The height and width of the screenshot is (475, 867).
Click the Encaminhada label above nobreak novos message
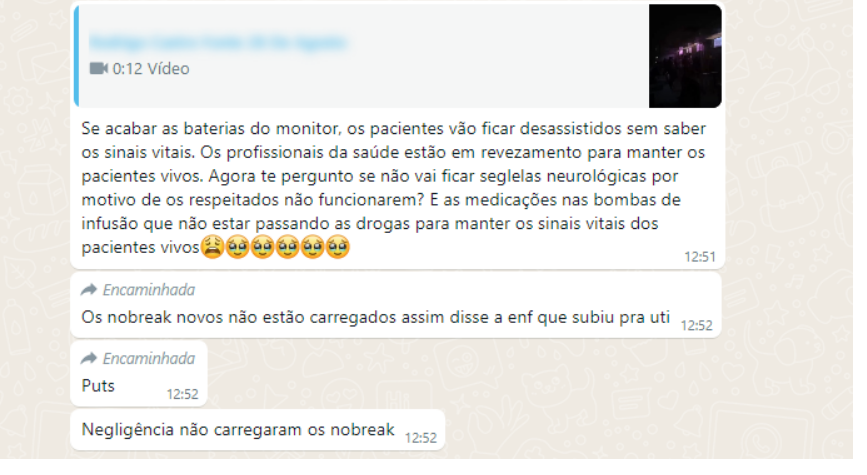click(x=149, y=290)
